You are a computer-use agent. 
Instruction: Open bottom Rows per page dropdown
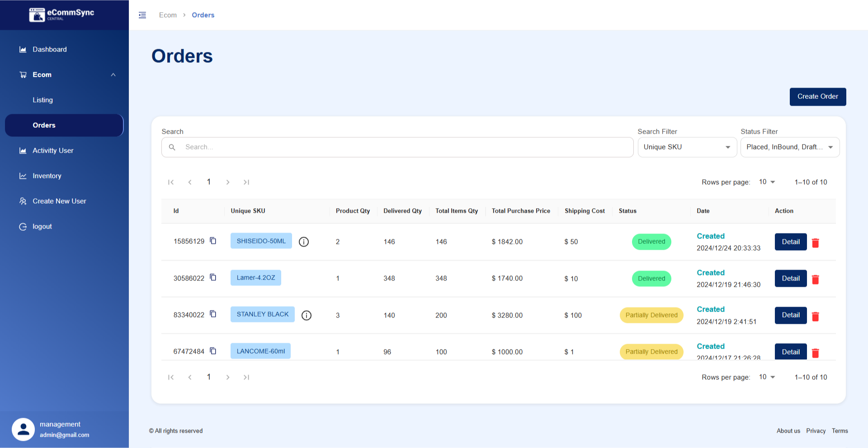click(767, 377)
